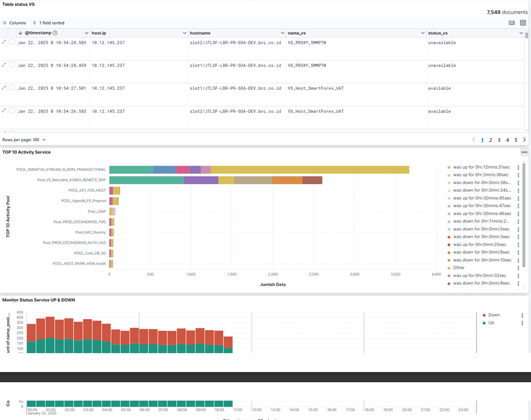Tick the checkbox for the 10:54:27.501 row
Viewport: 531px width, 420px height.
point(12,88)
